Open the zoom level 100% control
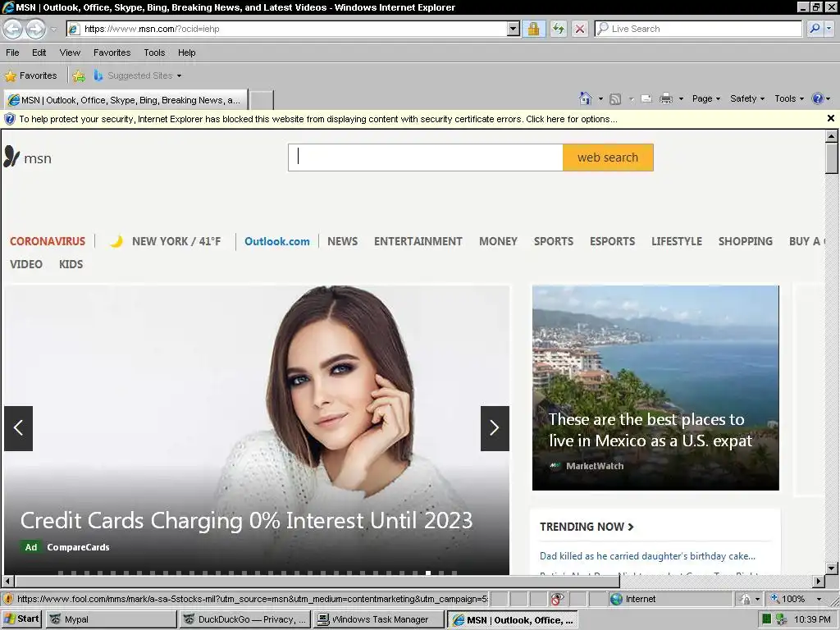The height and width of the screenshot is (630, 840). click(796, 599)
